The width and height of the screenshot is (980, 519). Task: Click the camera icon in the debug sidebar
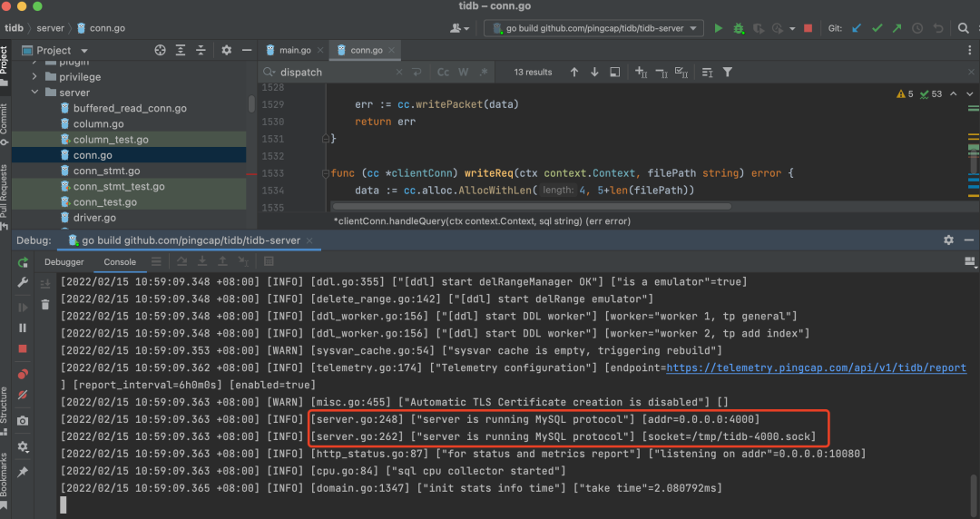[23, 421]
